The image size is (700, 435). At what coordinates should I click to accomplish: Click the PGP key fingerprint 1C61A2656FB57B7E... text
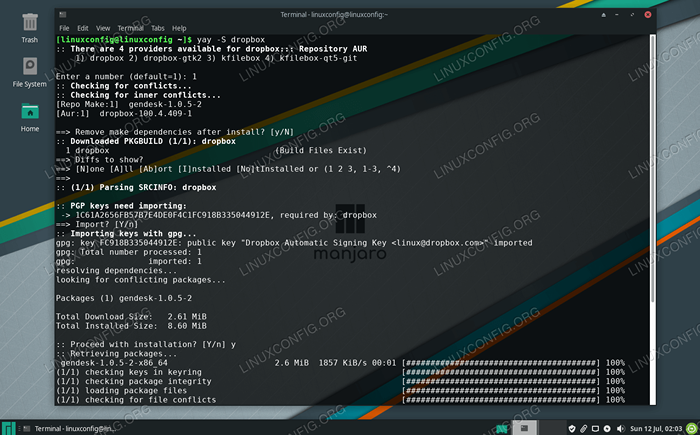172,215
